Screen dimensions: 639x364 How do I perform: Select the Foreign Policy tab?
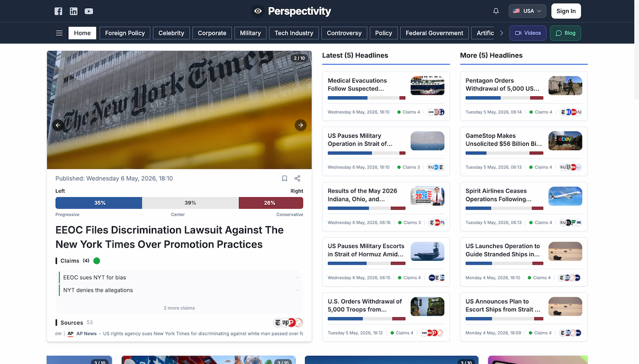pos(125,33)
